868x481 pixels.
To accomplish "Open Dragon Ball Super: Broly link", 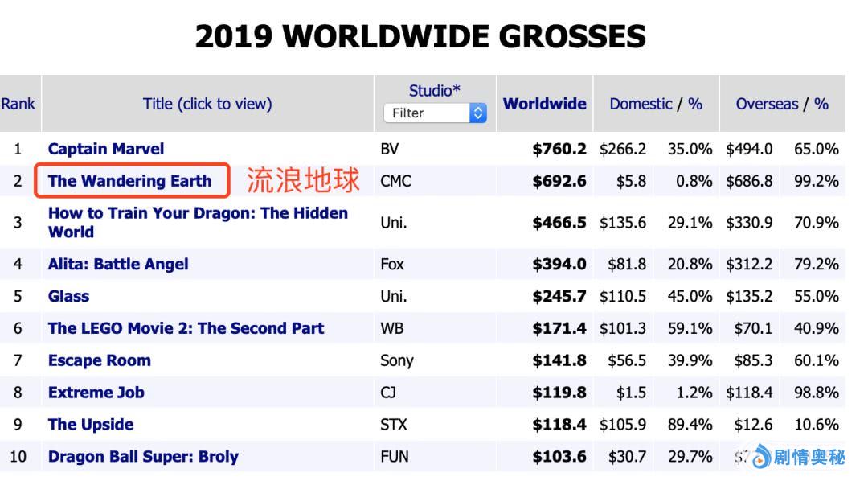I will 143,457.
